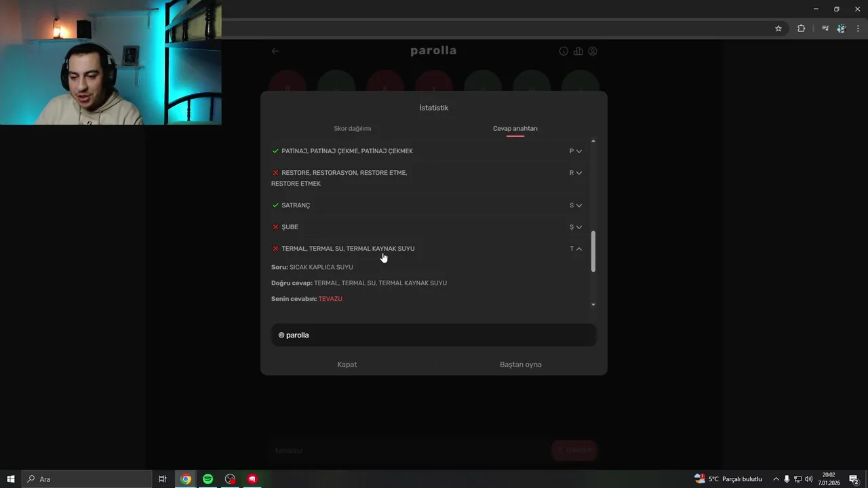
Task: Open Spotify from the taskbar
Action: coord(208,479)
